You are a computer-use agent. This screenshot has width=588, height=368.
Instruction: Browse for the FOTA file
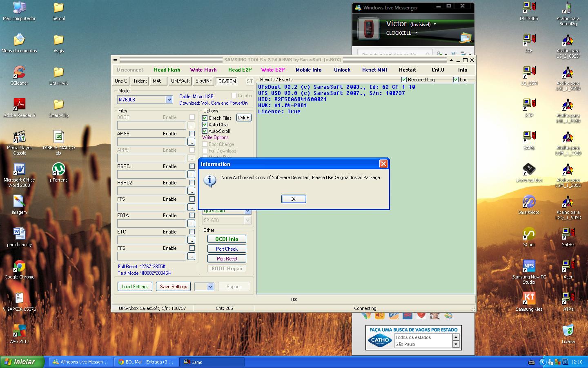[x=191, y=224]
